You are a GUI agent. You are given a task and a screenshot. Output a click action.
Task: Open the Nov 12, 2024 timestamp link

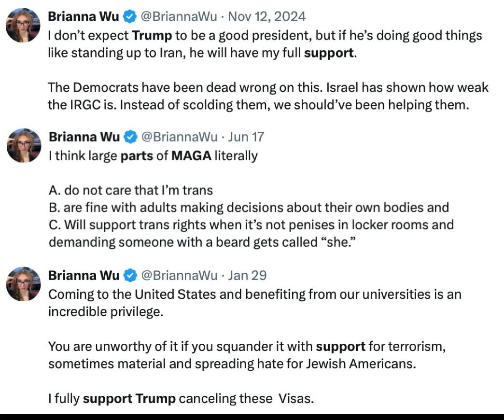coord(266,17)
